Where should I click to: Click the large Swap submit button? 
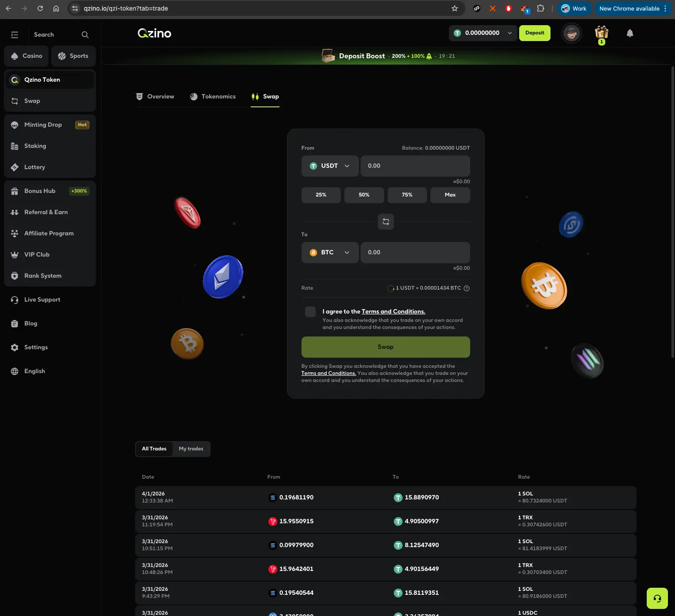[x=385, y=347]
